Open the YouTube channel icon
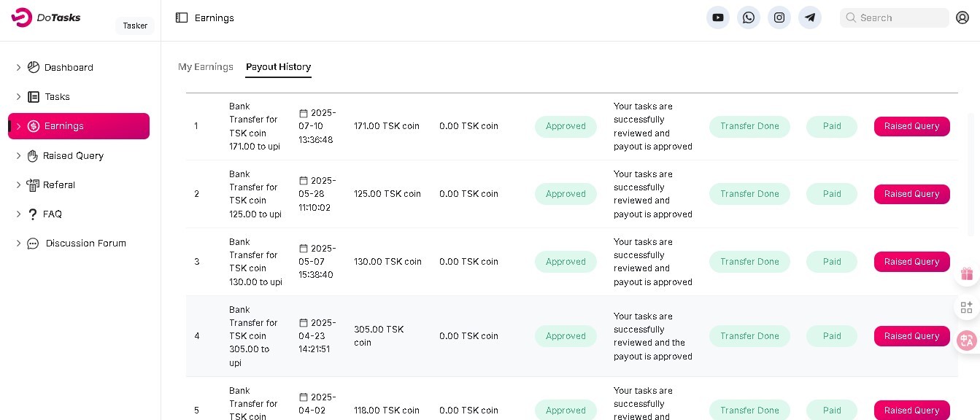 coord(718,17)
